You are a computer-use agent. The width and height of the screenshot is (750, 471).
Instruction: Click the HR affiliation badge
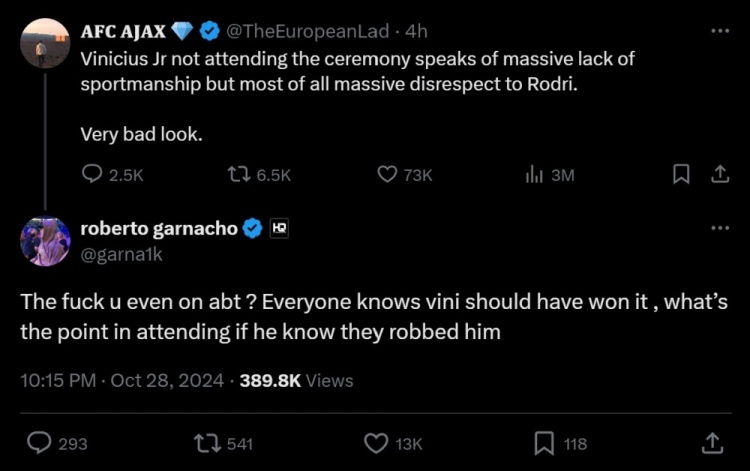coord(279,228)
